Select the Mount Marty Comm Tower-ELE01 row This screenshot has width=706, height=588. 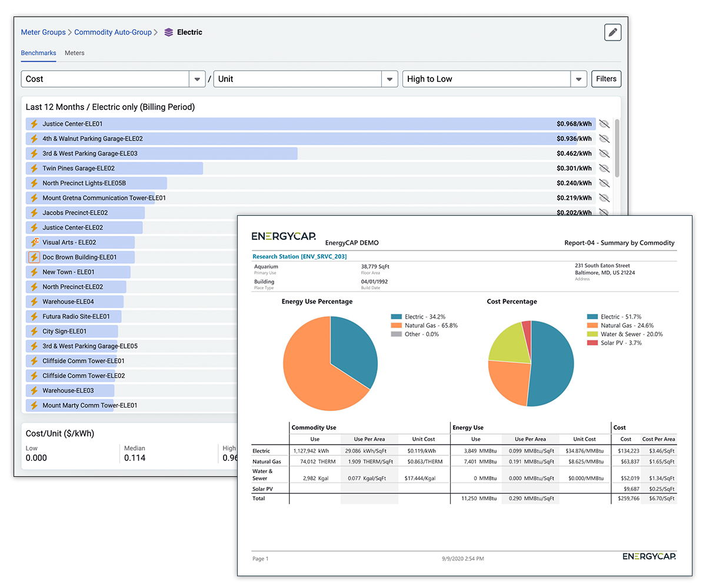[131, 405]
